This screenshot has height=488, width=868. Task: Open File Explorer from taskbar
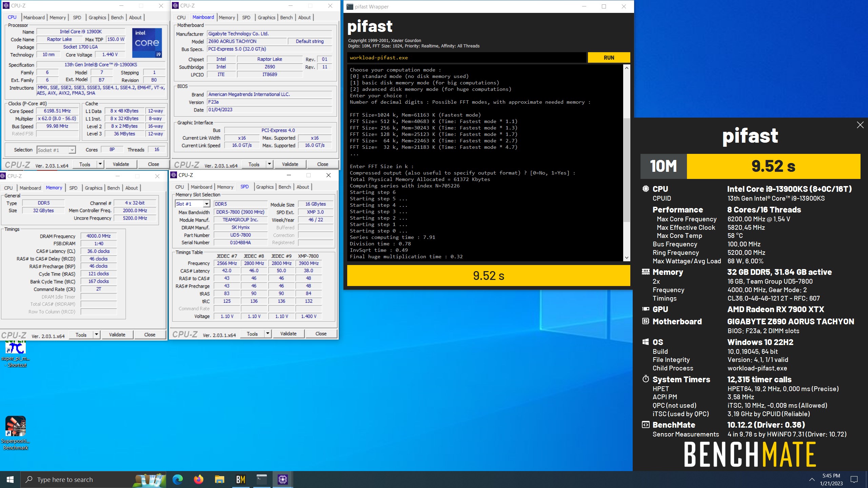220,480
